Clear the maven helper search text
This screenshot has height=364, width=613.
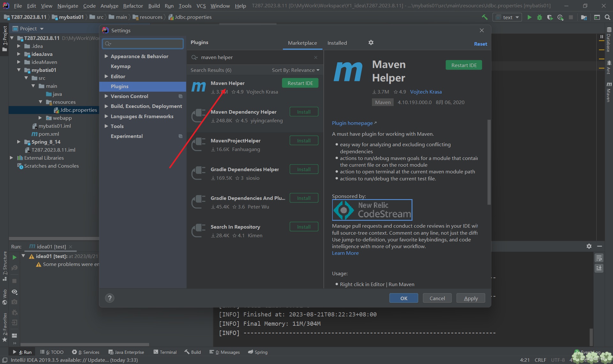pyautogui.click(x=316, y=57)
